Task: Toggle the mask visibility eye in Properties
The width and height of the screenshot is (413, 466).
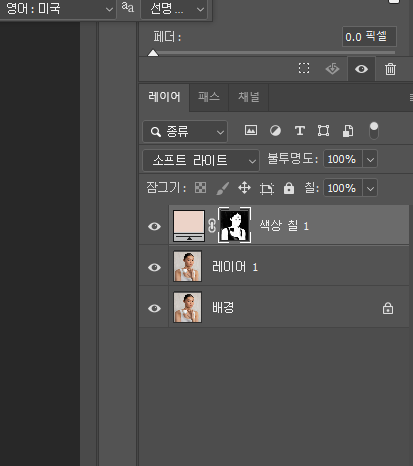Action: pos(361,69)
